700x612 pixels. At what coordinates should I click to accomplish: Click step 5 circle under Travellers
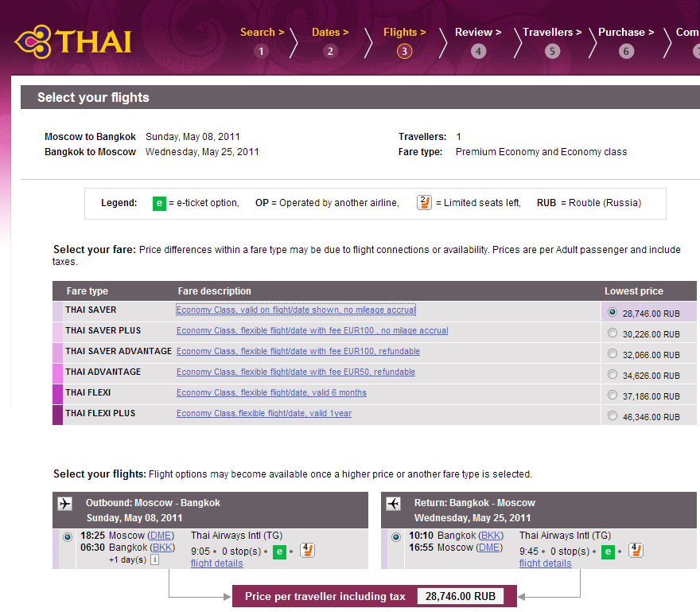click(x=552, y=52)
